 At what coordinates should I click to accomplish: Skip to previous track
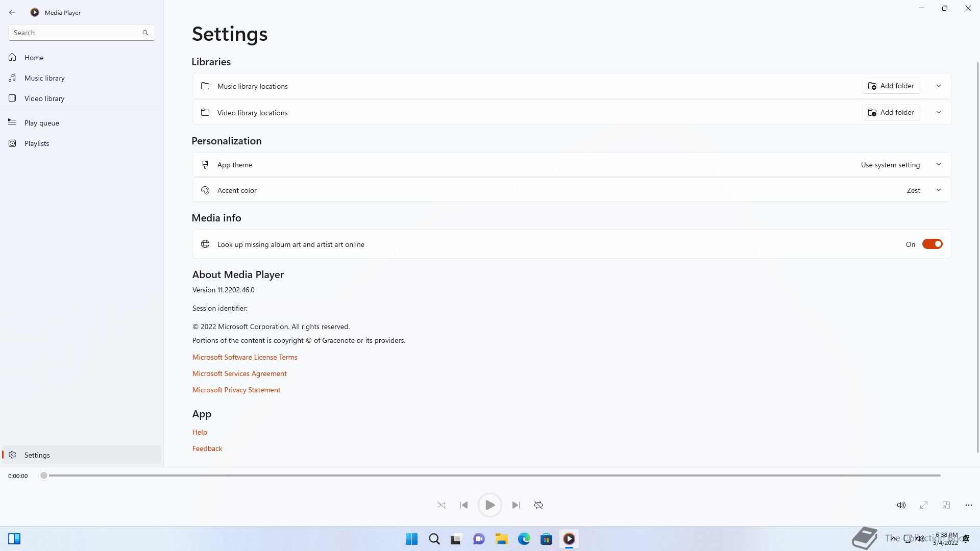point(464,505)
